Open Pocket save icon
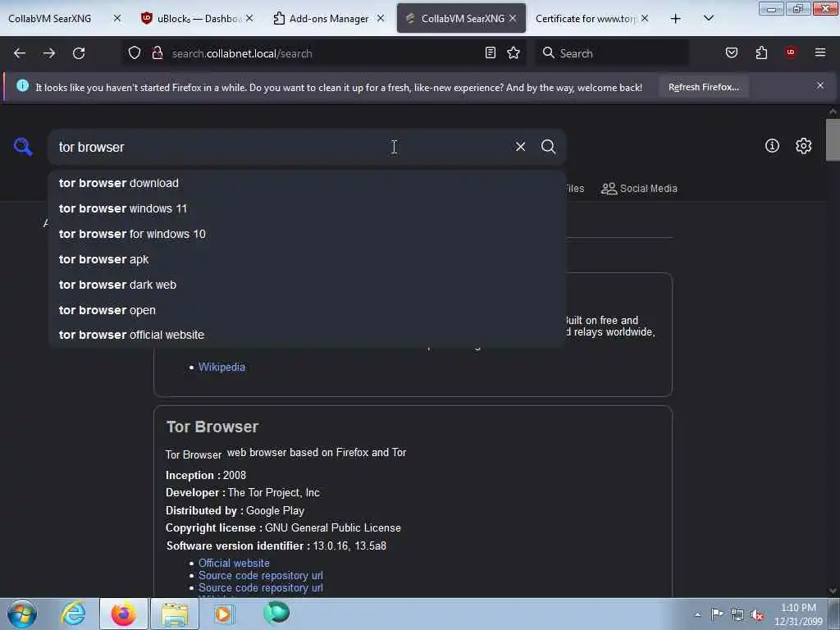 point(732,52)
